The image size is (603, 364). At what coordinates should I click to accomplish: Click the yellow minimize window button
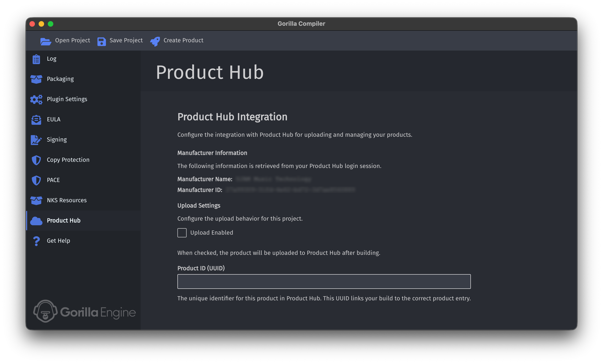point(41,24)
